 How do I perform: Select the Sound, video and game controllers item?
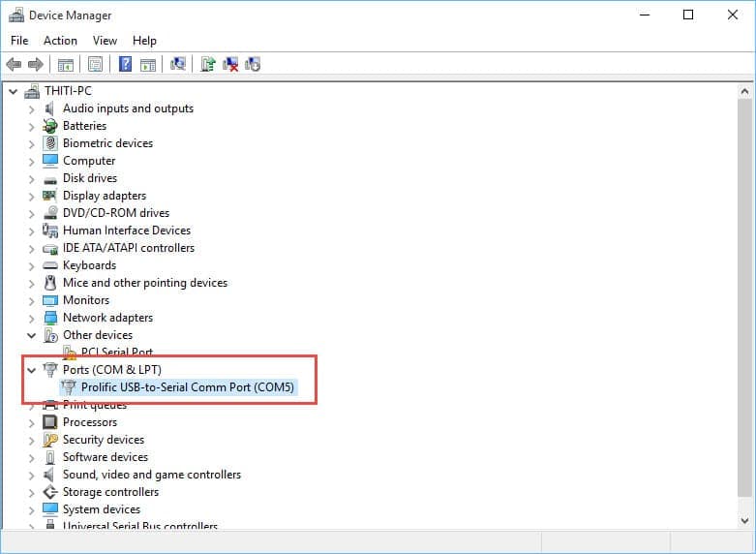[151, 475]
